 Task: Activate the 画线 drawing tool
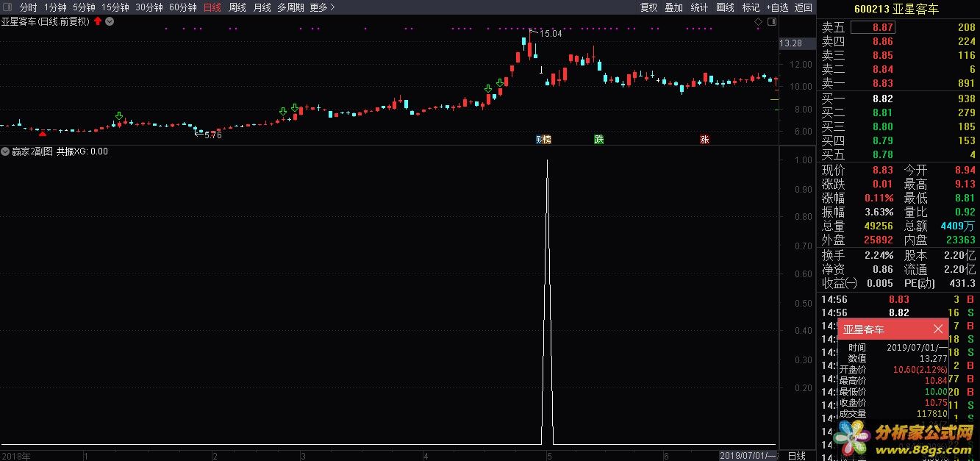point(725,7)
